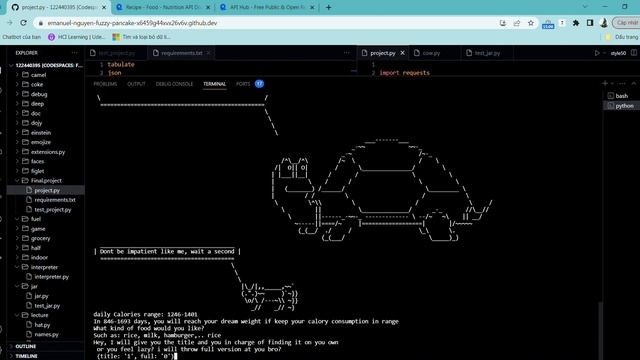Click the grocery folder row
The height and width of the screenshot is (360, 640).
pyautogui.click(x=46, y=238)
